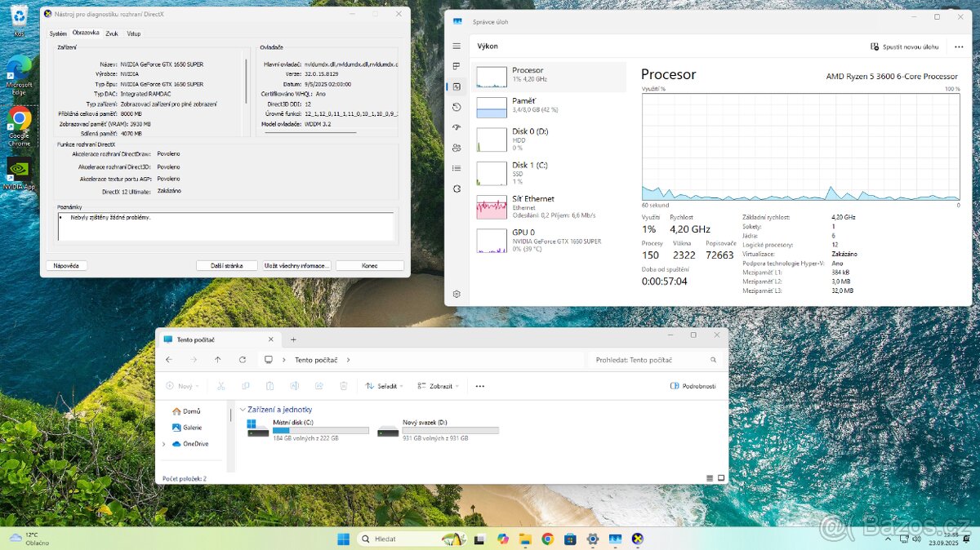Select the Delete icon in File Explorer toolbar
Viewport: 980px width, 550px height.
pos(344,385)
